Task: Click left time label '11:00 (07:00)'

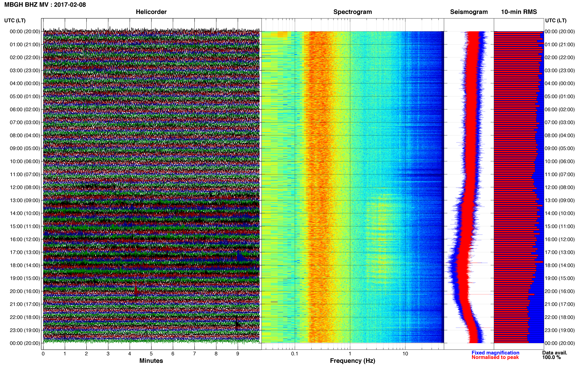Action: tap(25, 174)
